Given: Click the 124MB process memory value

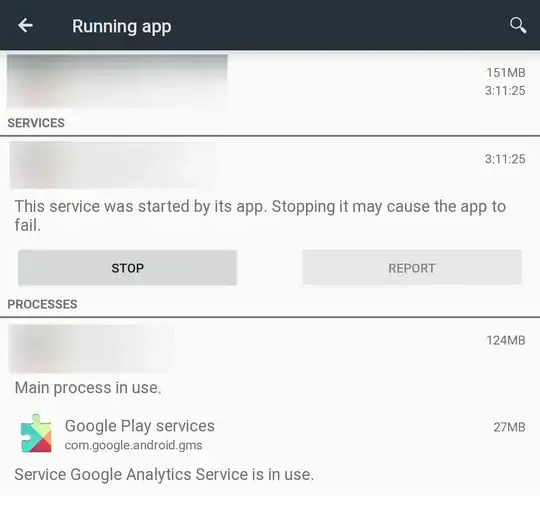Looking at the screenshot, I should pyautogui.click(x=506, y=340).
